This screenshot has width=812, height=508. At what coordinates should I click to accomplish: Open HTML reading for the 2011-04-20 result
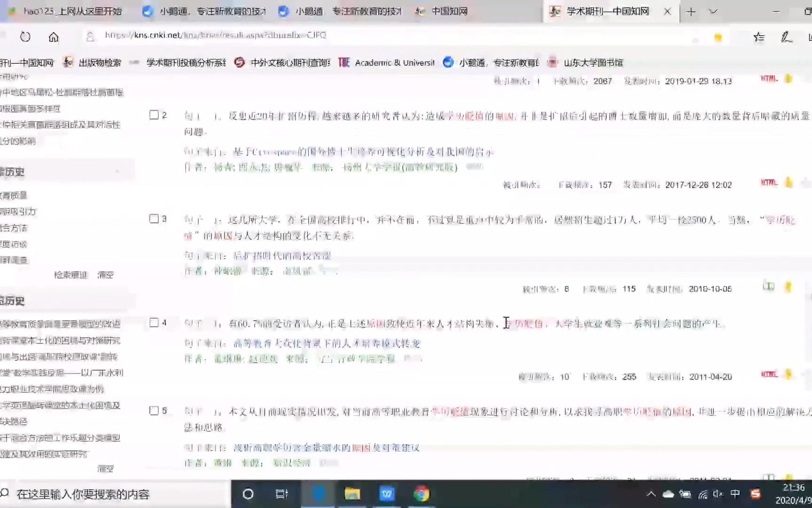[769, 374]
